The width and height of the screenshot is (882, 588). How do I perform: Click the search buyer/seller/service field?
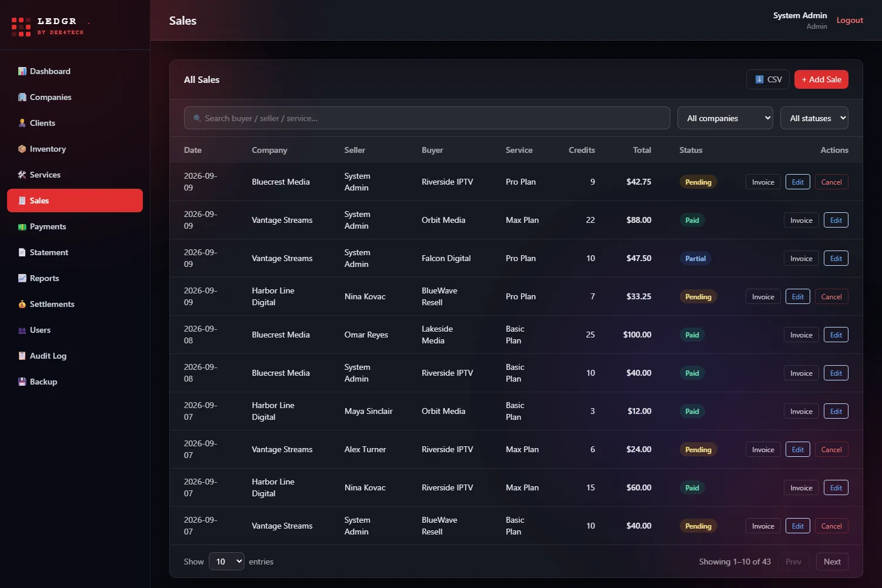427,118
